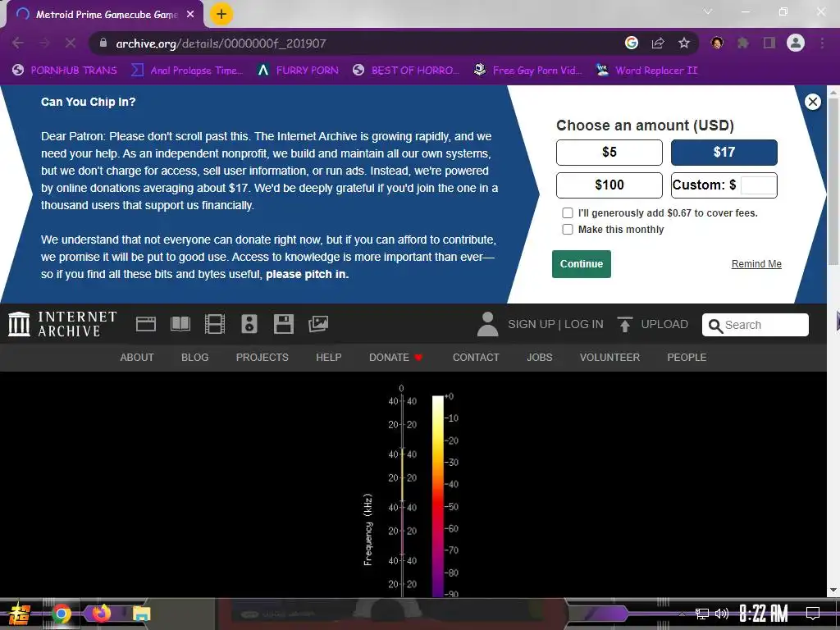Image resolution: width=840 pixels, height=630 pixels.
Task: Click the share page icon in address bar
Action: tap(658, 43)
